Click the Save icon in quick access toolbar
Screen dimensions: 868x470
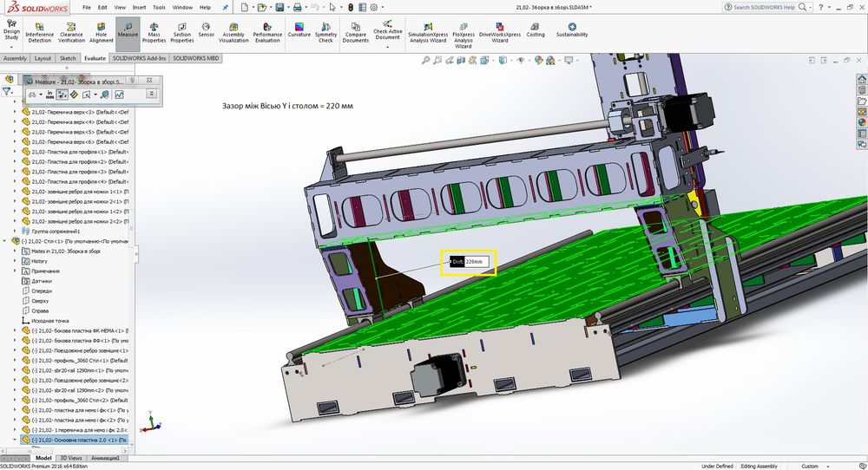[279, 7]
